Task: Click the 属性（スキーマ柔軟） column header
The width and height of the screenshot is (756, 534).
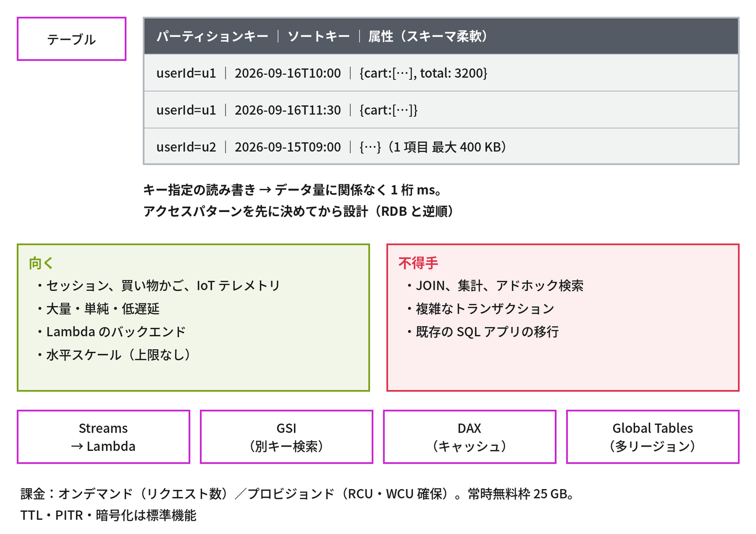Action: coord(428,36)
